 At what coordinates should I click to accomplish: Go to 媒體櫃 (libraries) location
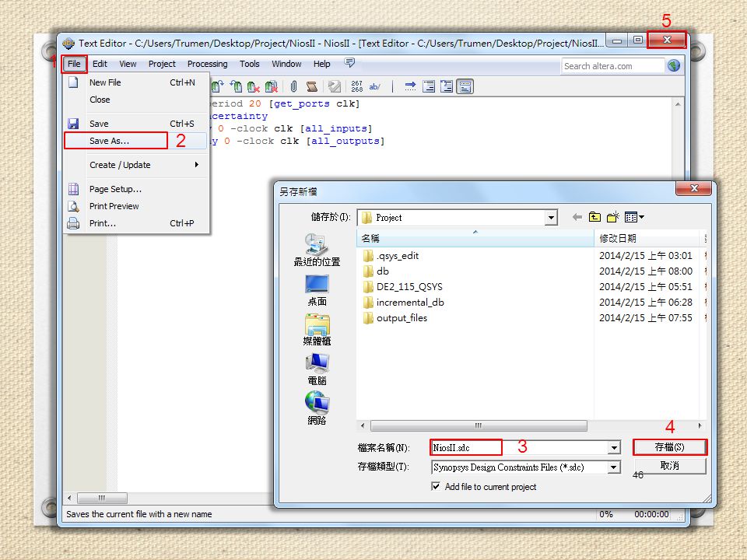tap(317, 330)
